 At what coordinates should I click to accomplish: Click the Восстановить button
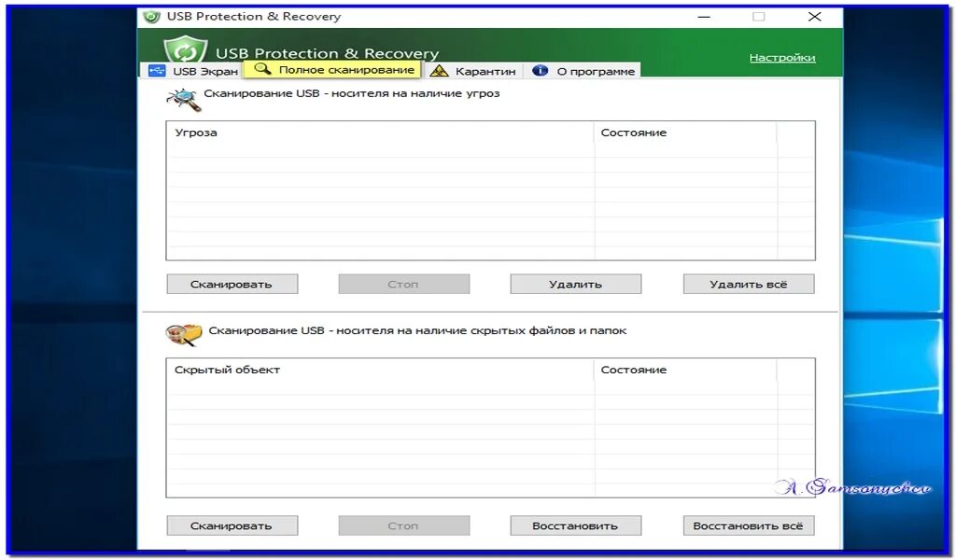(575, 525)
